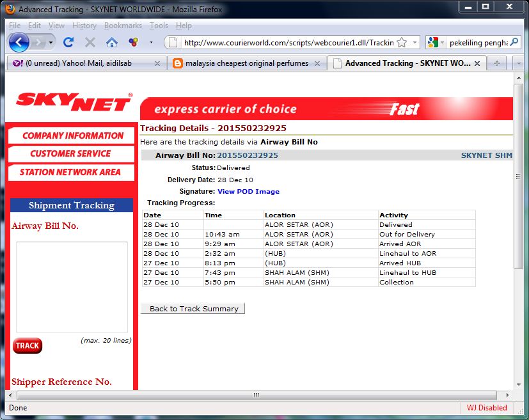Open the list all tabs dropdown
Screen dimensions: 529x420
coord(518,63)
